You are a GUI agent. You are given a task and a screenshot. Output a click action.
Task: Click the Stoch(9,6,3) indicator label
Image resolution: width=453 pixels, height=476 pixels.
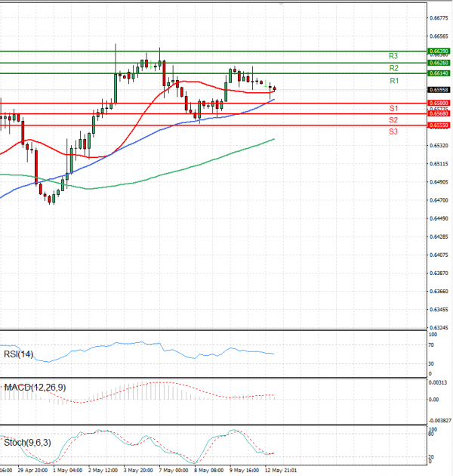point(27,443)
